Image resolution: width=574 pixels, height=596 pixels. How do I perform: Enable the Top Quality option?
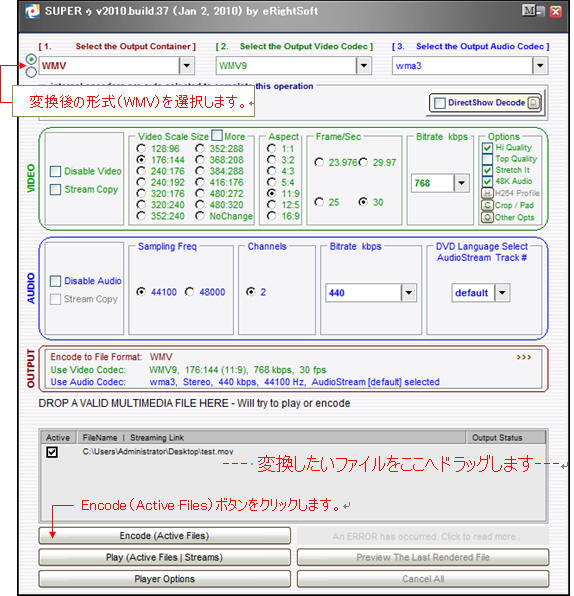pos(487,159)
